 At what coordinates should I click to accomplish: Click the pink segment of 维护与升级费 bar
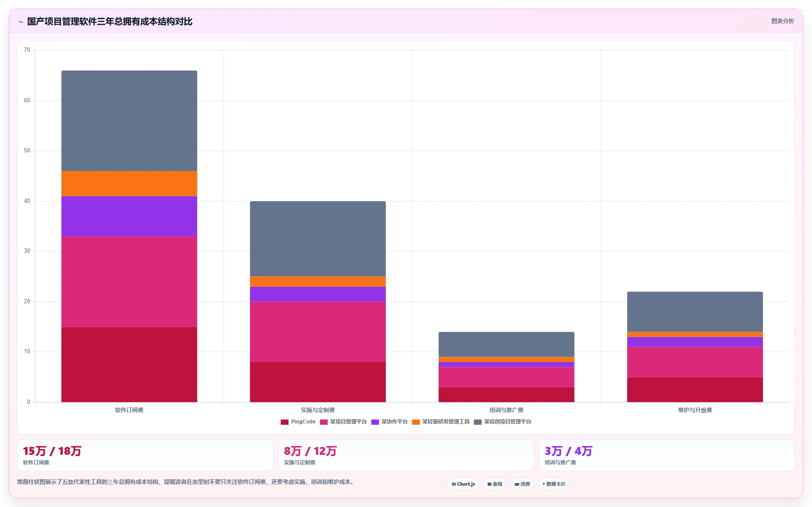[x=695, y=362]
